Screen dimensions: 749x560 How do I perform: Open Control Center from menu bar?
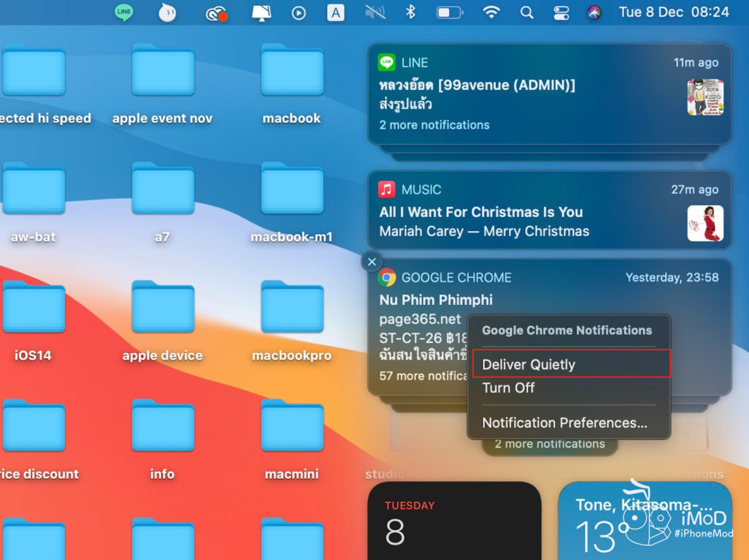[x=561, y=12]
